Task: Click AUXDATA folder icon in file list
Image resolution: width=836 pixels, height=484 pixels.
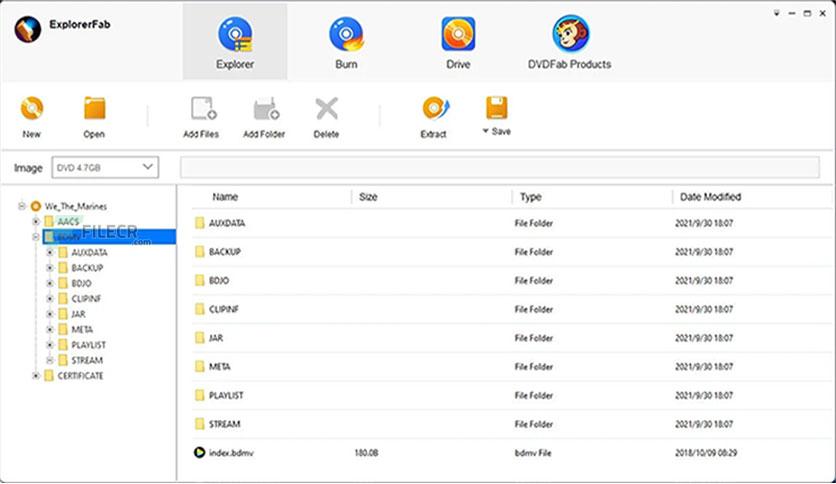Action: pos(199,223)
